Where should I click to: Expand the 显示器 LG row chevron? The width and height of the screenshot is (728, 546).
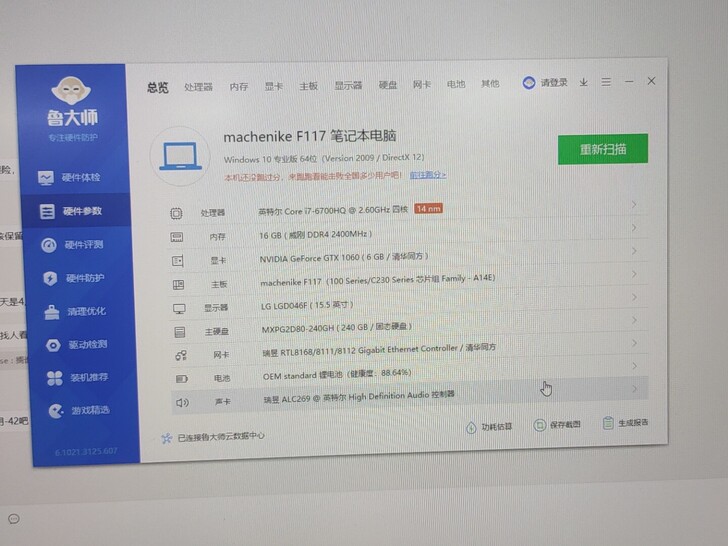click(x=634, y=297)
